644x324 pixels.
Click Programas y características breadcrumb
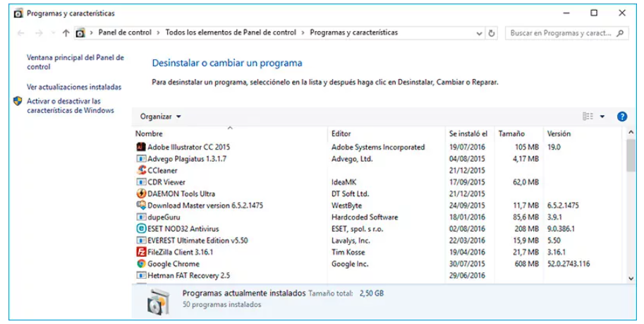353,32
